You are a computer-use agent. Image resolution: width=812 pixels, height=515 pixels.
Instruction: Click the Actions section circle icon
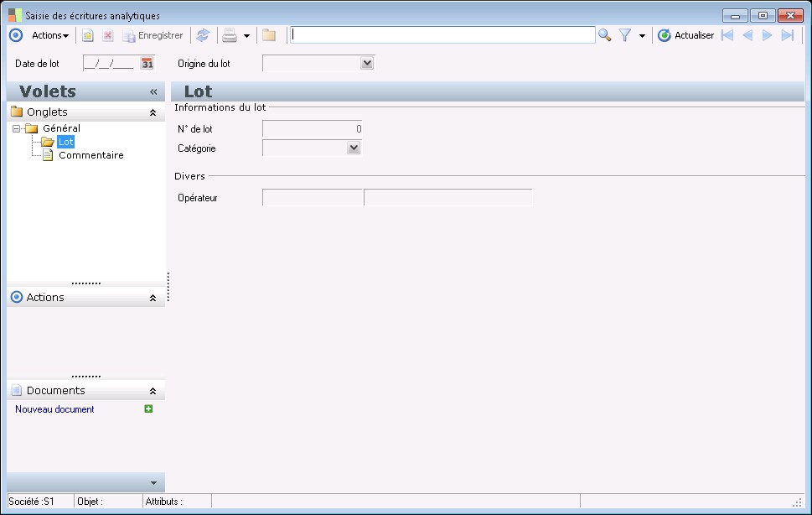click(x=17, y=297)
